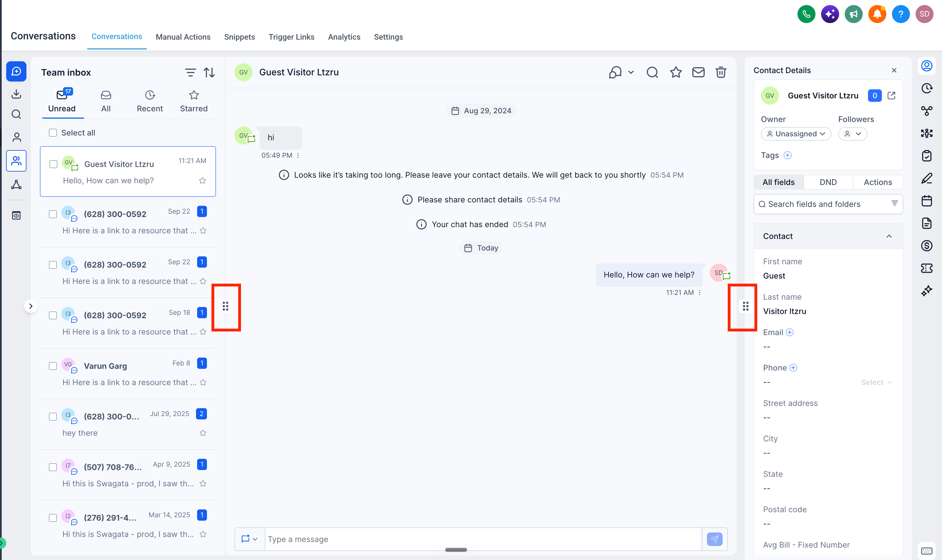The width and height of the screenshot is (942, 560).
Task: Open Actions tab in contact details
Action: point(878,182)
